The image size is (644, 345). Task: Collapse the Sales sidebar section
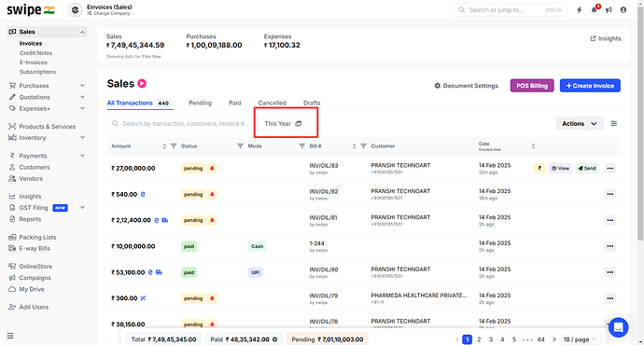tap(82, 32)
